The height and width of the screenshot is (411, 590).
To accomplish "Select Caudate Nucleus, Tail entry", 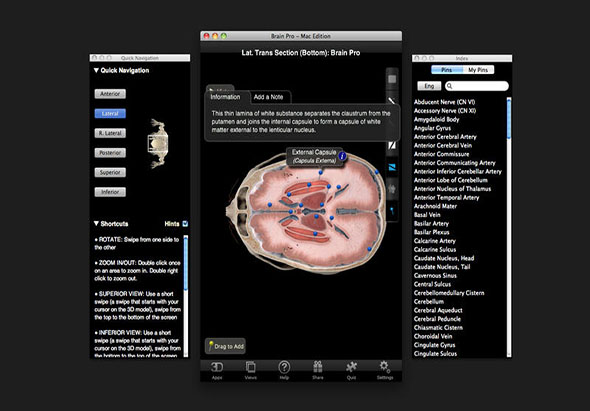I will point(442,267).
